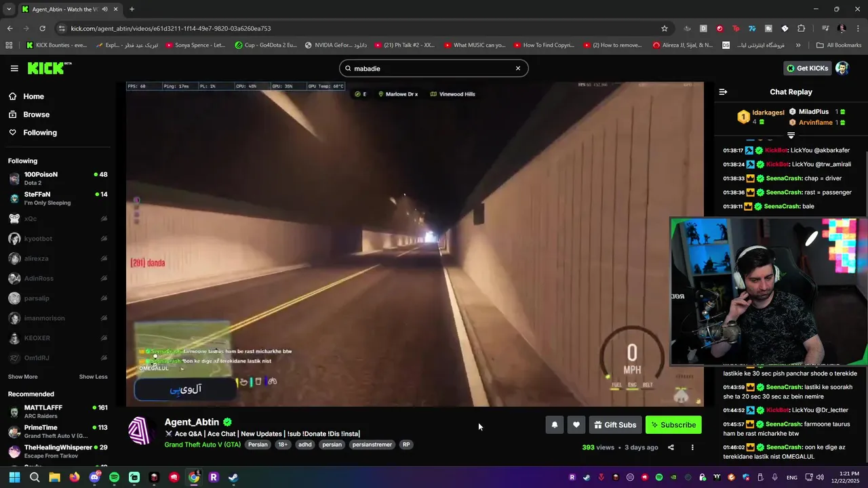
Task: Share the video via share icon
Action: 671,447
